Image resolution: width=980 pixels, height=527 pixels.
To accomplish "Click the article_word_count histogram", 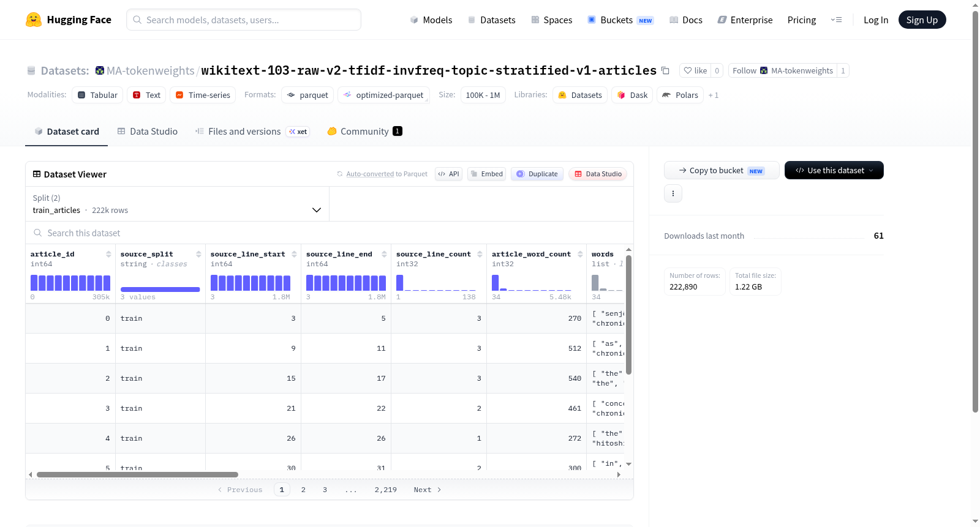I will click(x=532, y=283).
